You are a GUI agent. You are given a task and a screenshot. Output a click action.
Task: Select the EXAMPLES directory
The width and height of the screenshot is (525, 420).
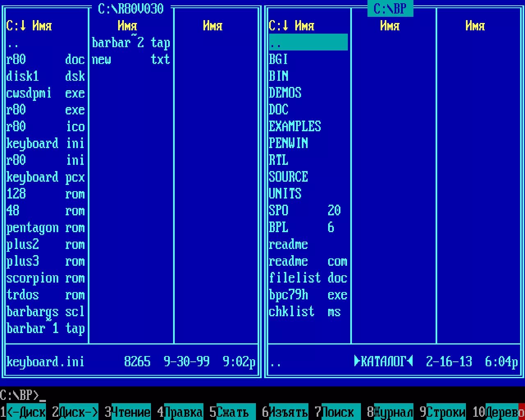308,127
